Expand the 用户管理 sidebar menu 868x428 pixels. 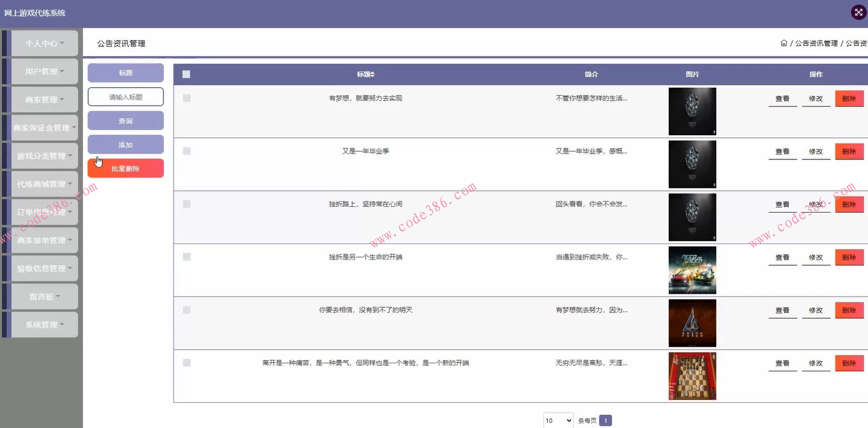click(45, 72)
